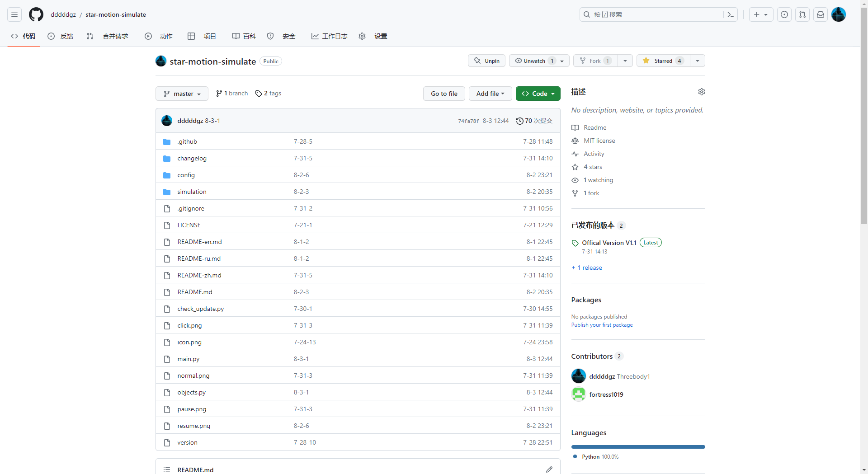Open the notifications inbox icon

tap(821, 14)
